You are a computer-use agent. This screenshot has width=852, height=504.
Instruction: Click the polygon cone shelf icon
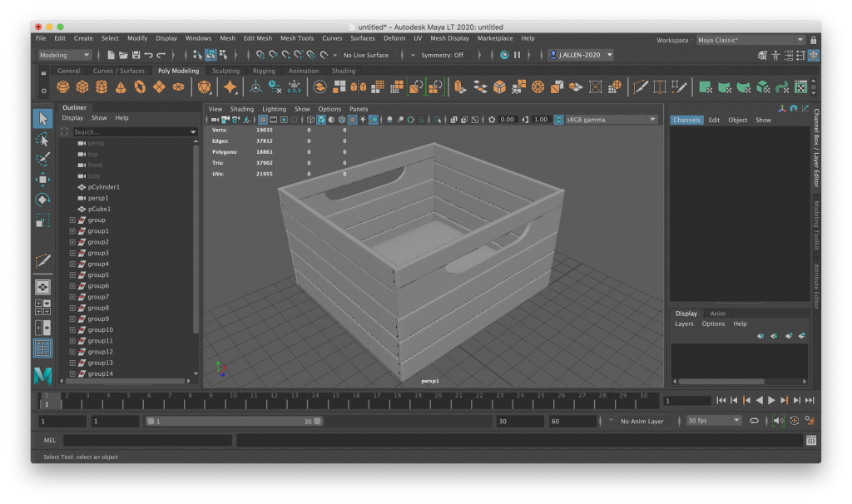pos(121,87)
